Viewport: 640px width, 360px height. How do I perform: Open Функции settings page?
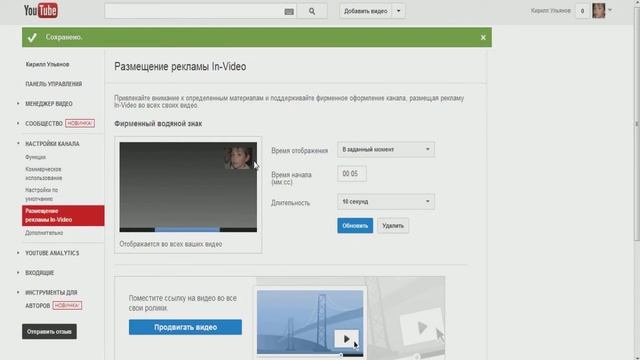[x=36, y=157]
